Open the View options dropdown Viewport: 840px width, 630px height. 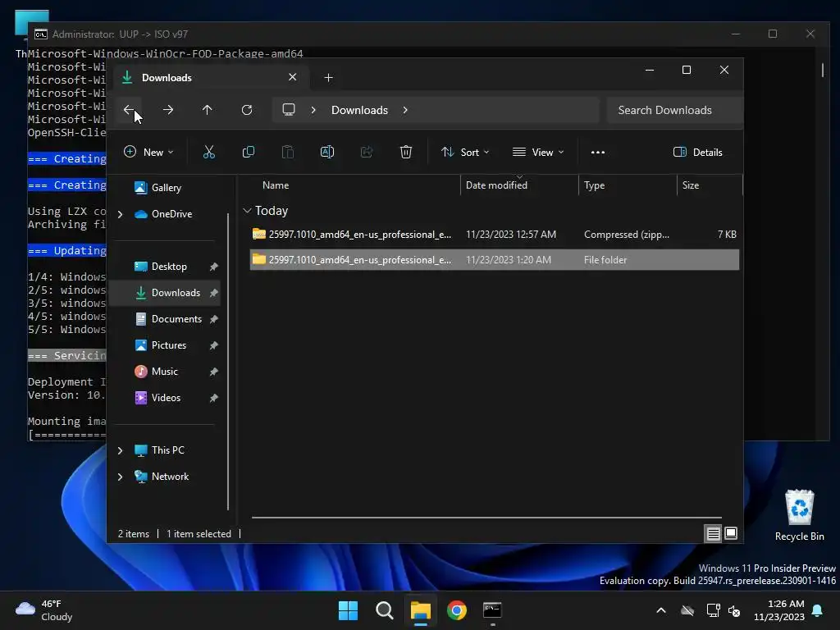pos(538,152)
